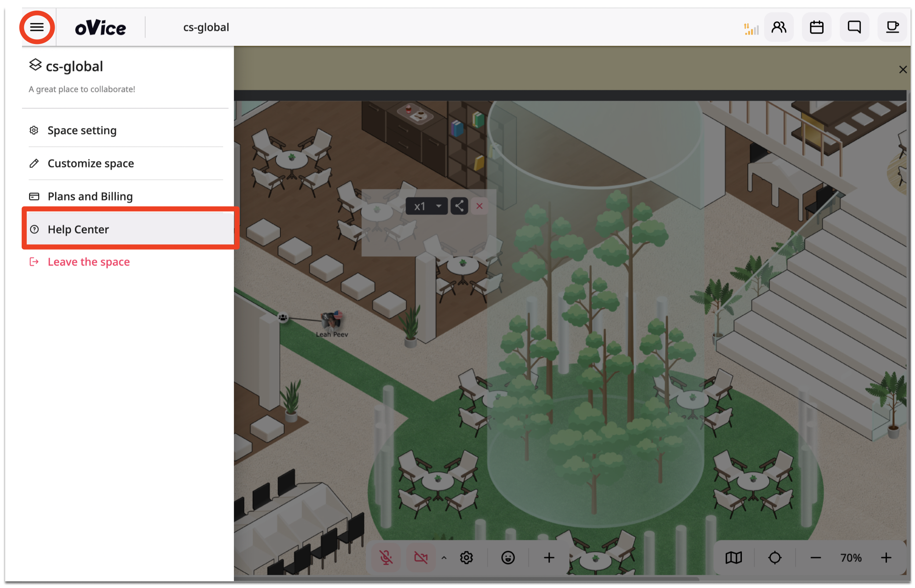Open the people list panel
The image size is (915, 588).
pyautogui.click(x=779, y=27)
